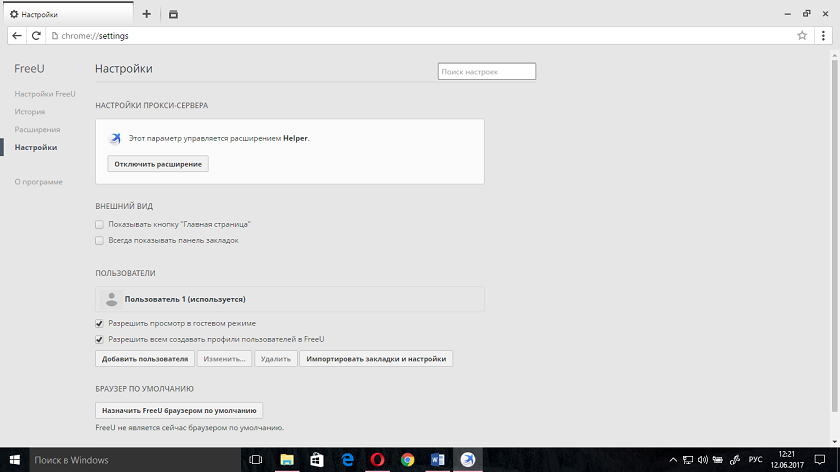Viewport: 840px width, 472px height.
Task: Click the user avatar for Пользователь 1
Action: (111, 299)
